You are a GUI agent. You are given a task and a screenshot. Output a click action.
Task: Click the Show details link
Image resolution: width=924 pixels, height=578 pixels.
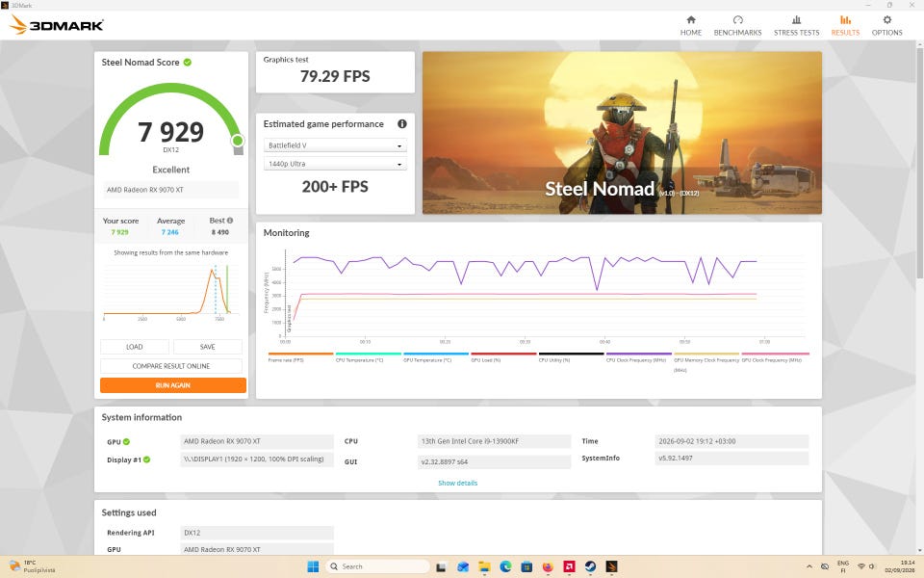click(458, 483)
